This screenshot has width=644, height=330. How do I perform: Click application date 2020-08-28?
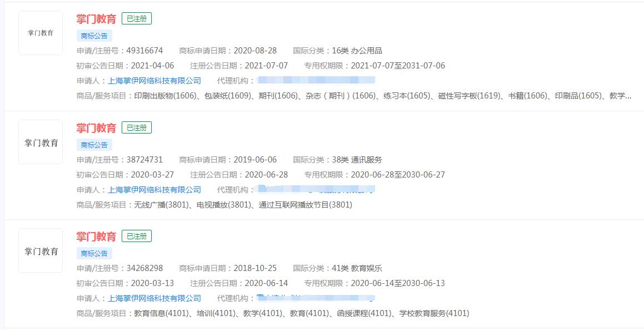click(x=255, y=51)
